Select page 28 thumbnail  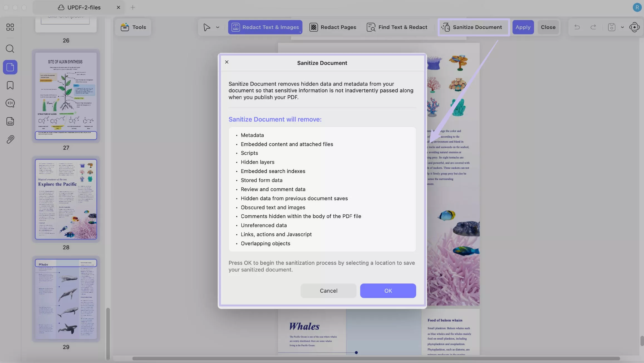click(66, 199)
